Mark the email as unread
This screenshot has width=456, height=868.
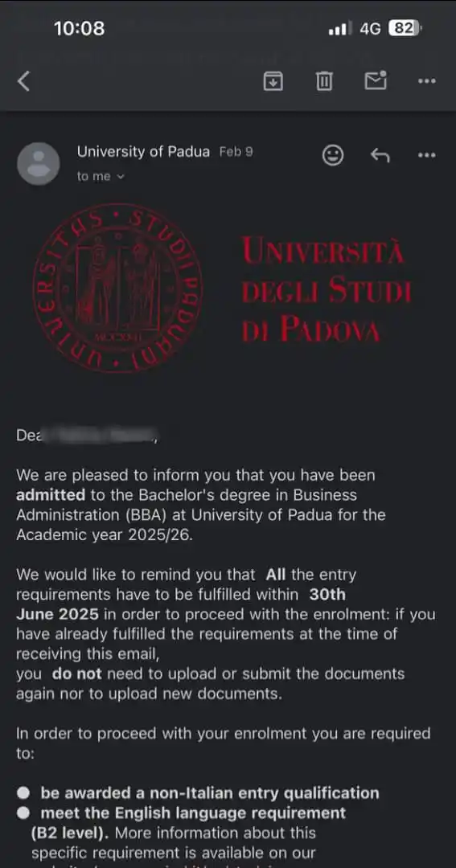tap(376, 81)
